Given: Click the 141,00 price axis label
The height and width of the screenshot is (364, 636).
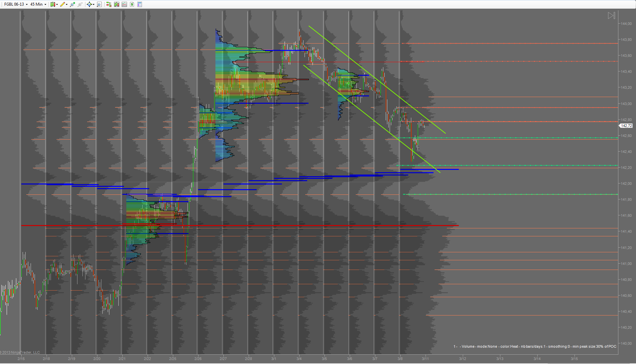Looking at the screenshot, I should [x=626, y=264].
